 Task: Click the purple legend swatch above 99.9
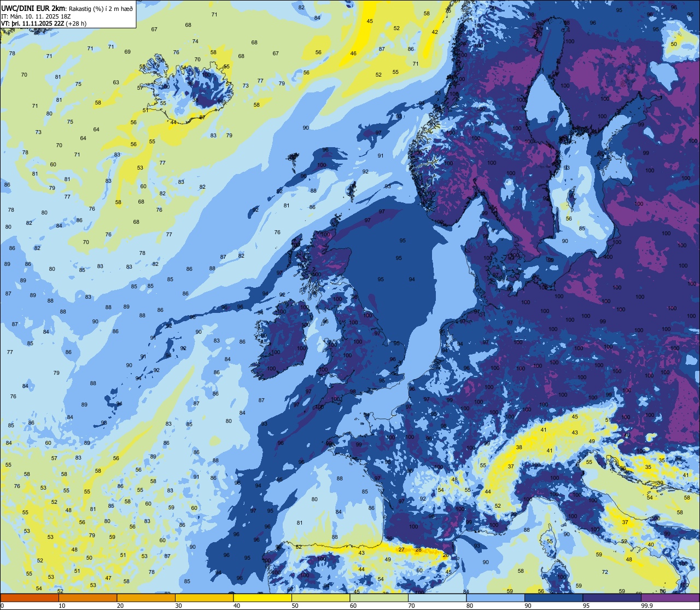(x=670, y=597)
